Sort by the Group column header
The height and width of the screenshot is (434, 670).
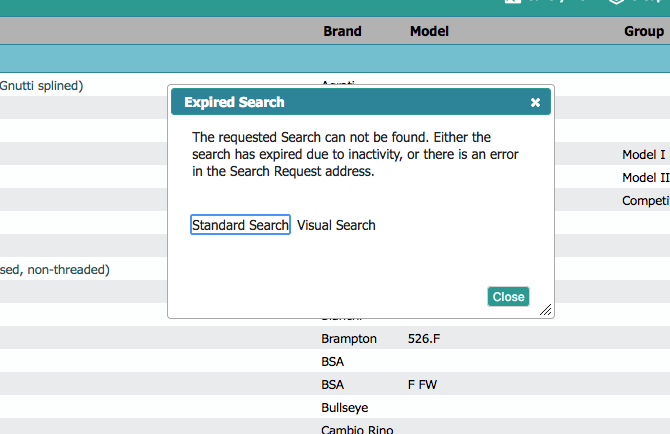pos(643,31)
